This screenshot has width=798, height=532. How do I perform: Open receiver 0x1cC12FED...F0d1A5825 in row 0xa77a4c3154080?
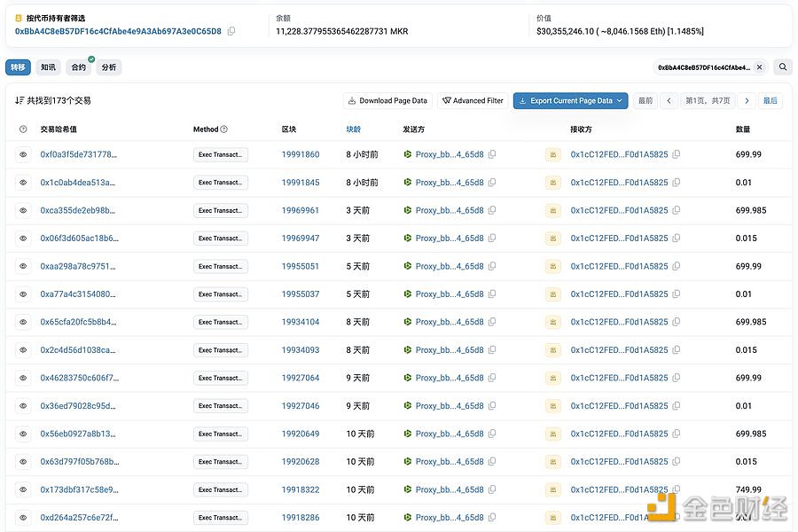(x=619, y=294)
